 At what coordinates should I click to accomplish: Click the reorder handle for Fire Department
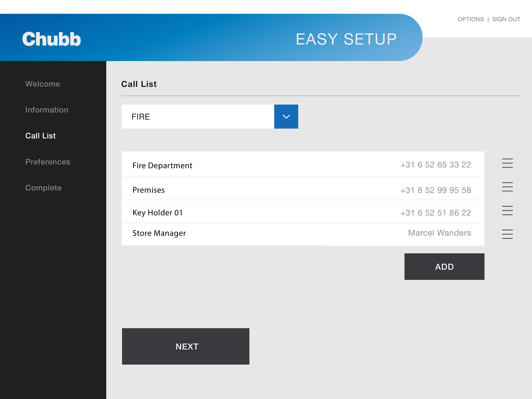click(507, 163)
